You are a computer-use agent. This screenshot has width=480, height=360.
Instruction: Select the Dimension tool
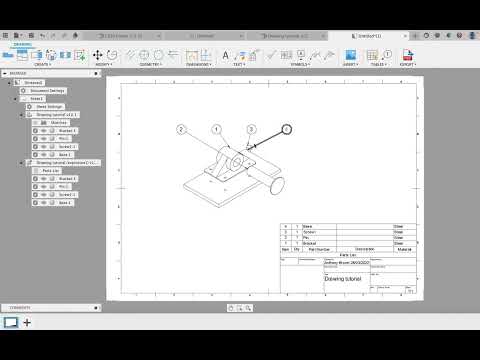click(192, 55)
